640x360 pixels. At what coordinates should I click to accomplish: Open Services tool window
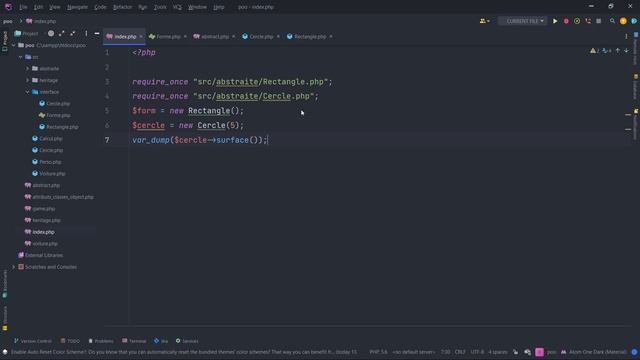[187, 341]
